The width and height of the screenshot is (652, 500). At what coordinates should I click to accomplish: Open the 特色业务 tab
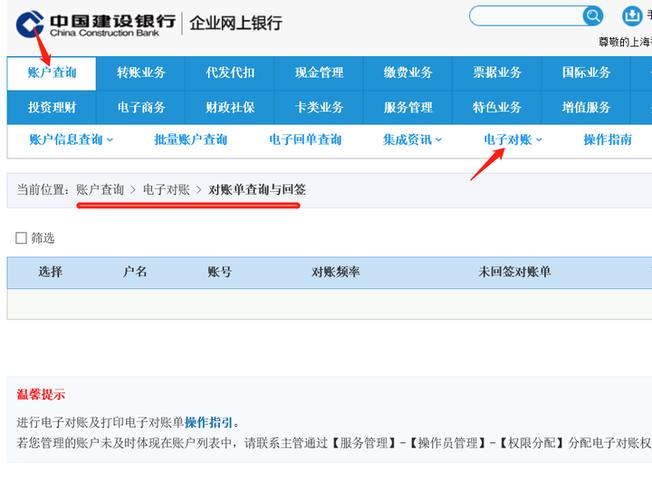click(x=497, y=107)
